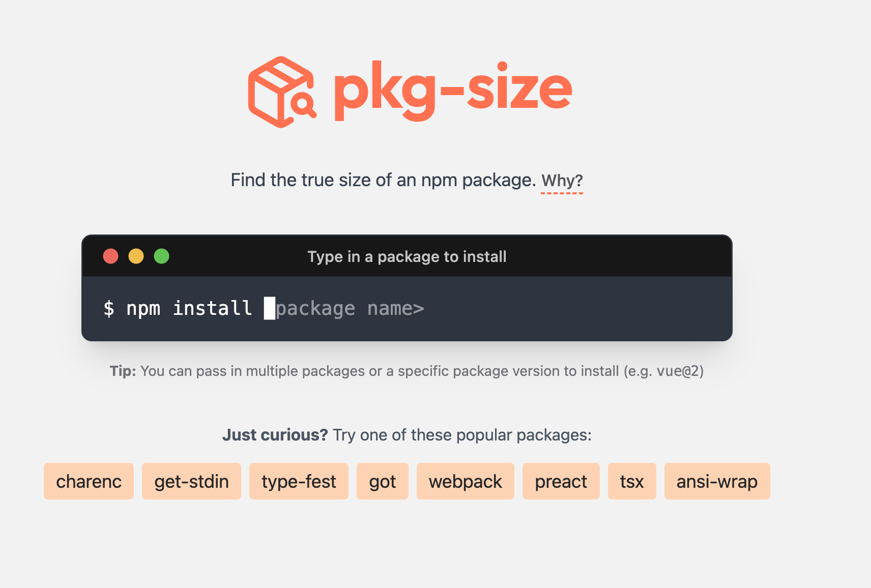
Task: Click the dollar prompt symbol in terminal
Action: (109, 309)
